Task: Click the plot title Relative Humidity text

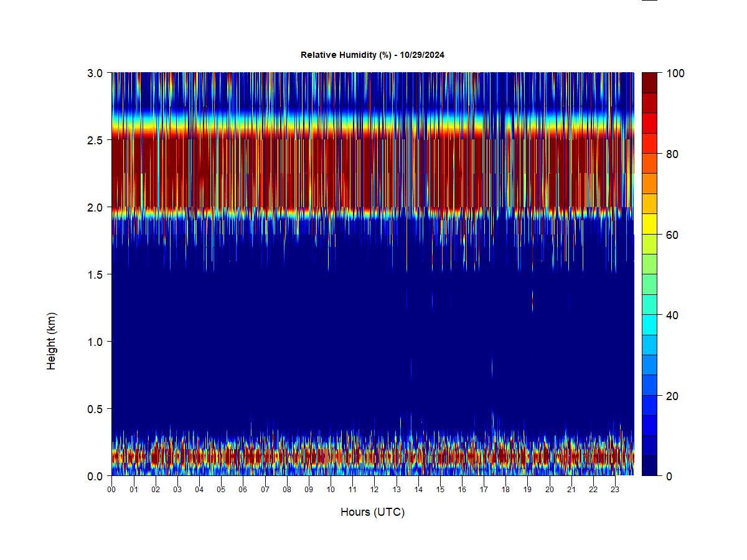Action: [x=372, y=55]
